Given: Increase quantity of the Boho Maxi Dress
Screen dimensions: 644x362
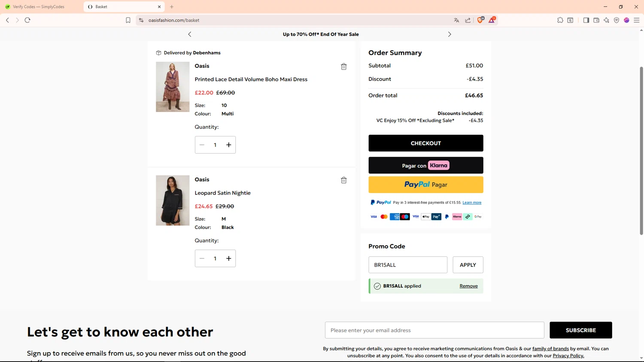Looking at the screenshot, I should [228, 145].
